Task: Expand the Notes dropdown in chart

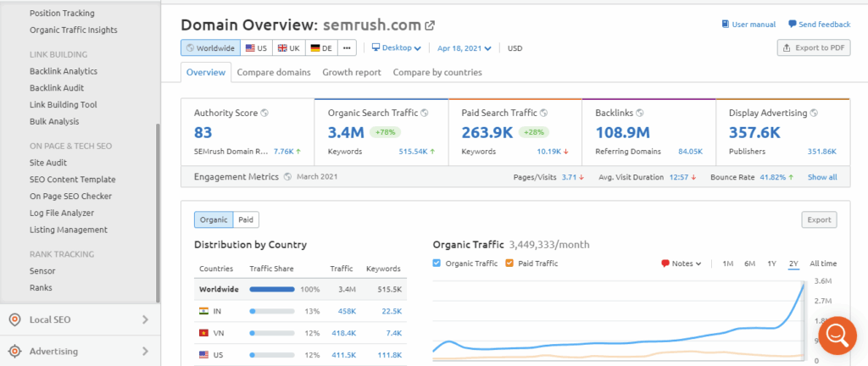Action: (x=681, y=263)
